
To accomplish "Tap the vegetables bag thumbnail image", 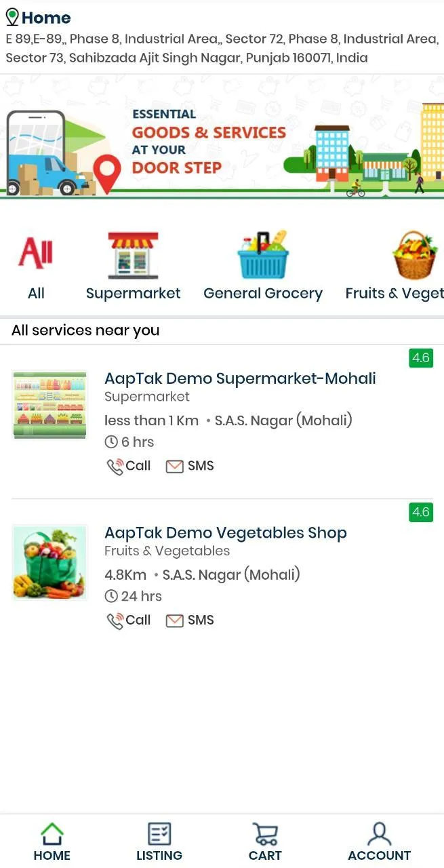I will click(50, 562).
